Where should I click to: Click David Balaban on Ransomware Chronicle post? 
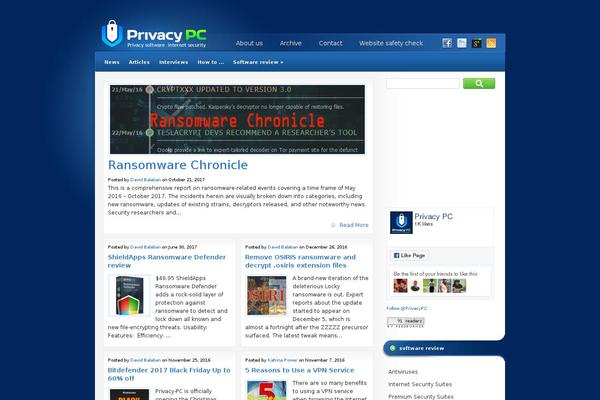click(x=145, y=180)
